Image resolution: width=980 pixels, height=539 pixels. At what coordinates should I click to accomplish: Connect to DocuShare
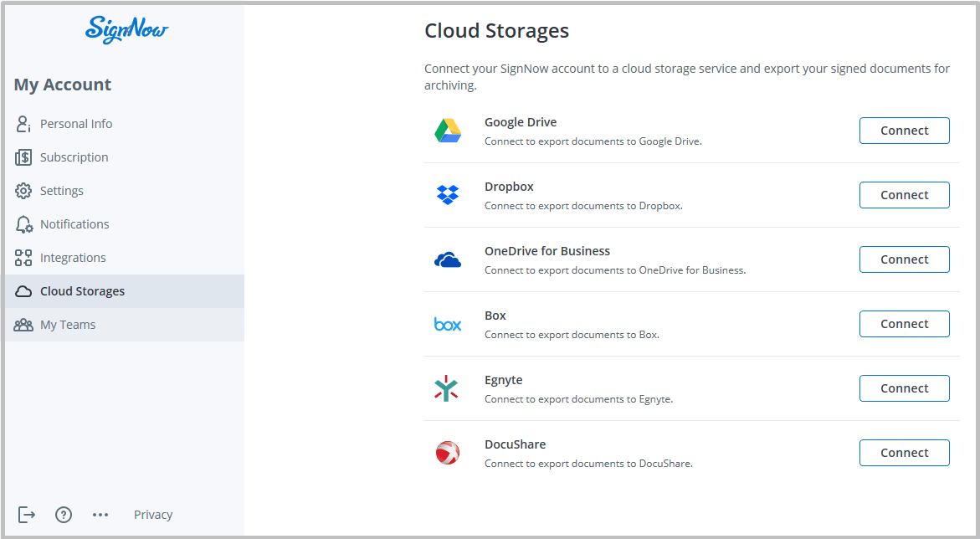coord(905,453)
